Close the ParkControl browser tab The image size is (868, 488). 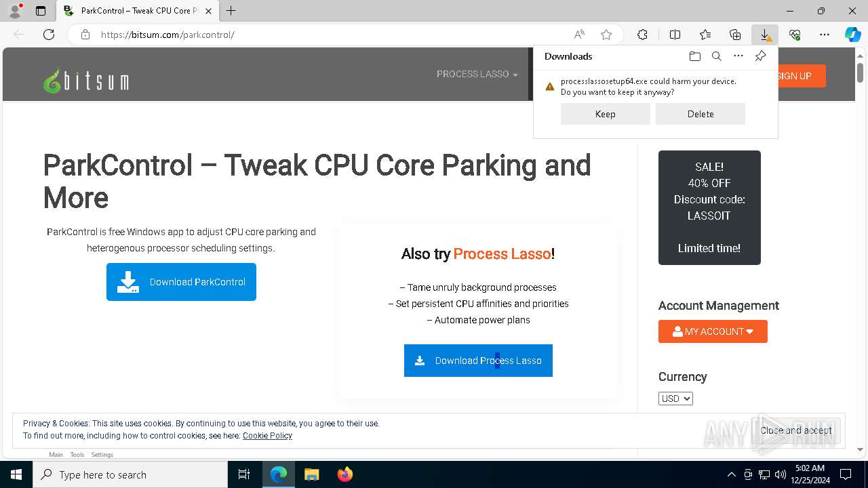[208, 11]
